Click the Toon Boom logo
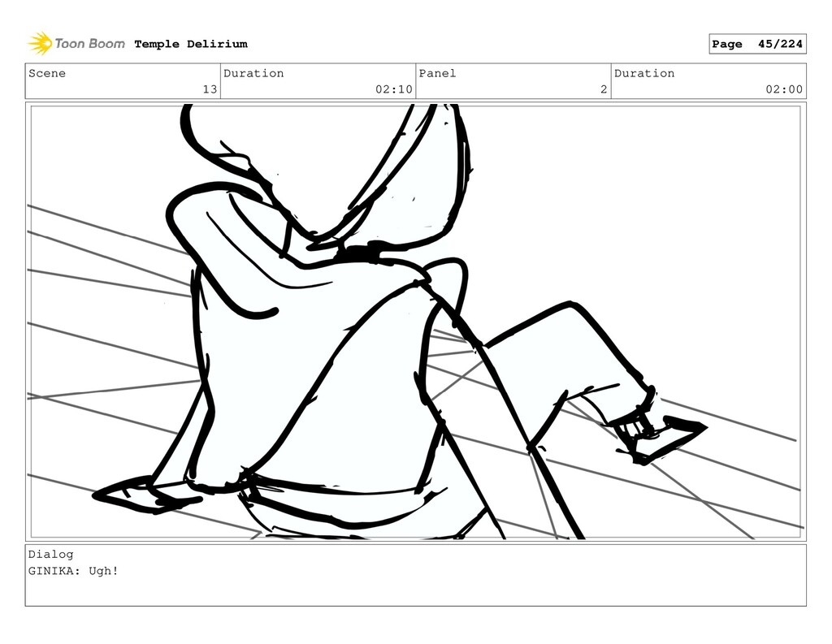This screenshot has width=832, height=644. click(x=76, y=44)
